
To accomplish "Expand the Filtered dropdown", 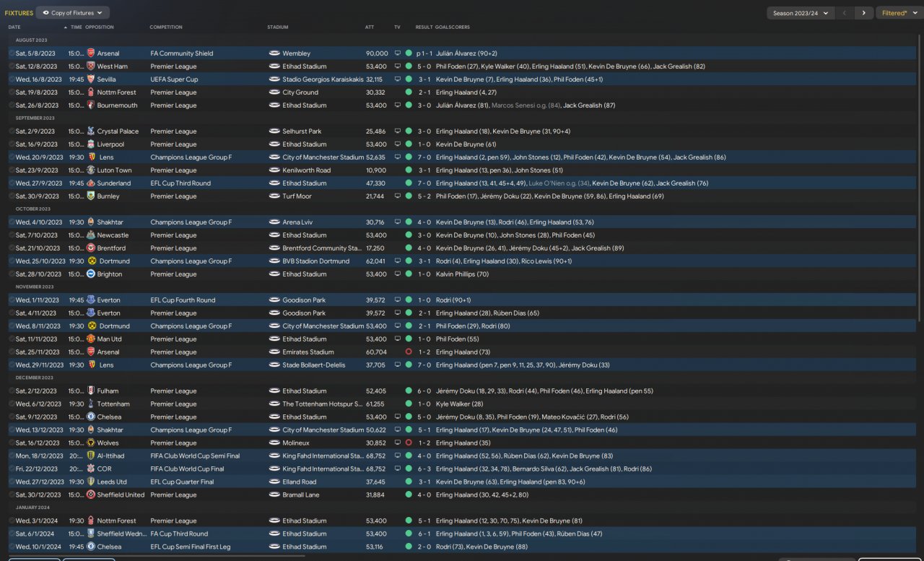I will pos(899,13).
